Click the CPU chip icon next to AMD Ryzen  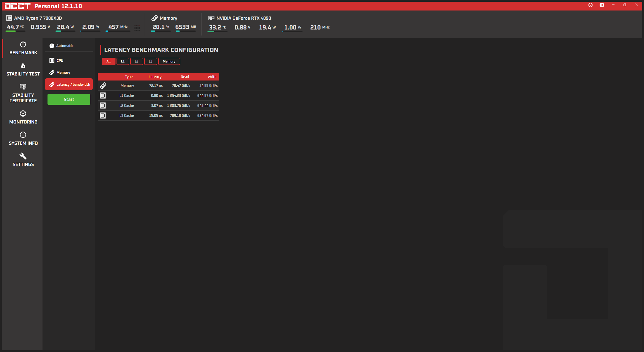(9, 18)
